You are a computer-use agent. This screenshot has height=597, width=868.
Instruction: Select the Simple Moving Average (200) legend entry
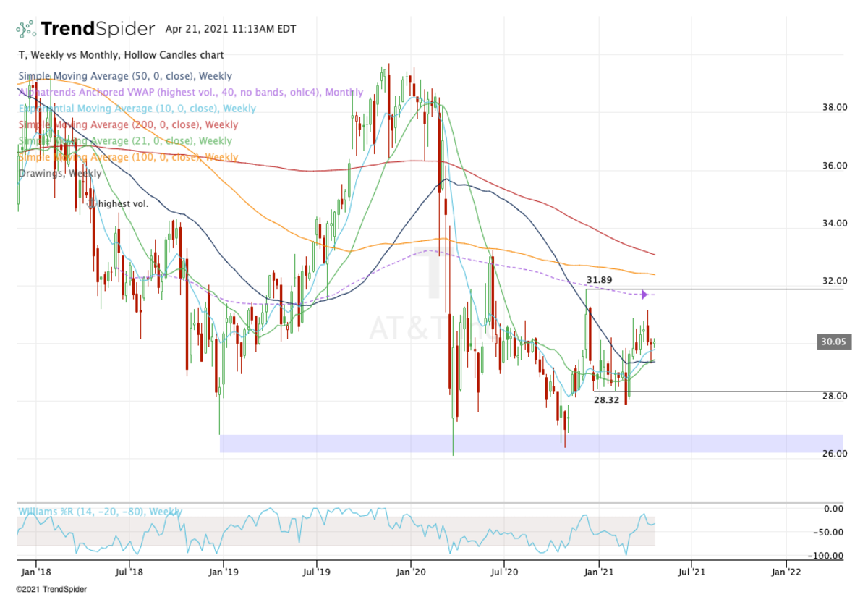127,124
